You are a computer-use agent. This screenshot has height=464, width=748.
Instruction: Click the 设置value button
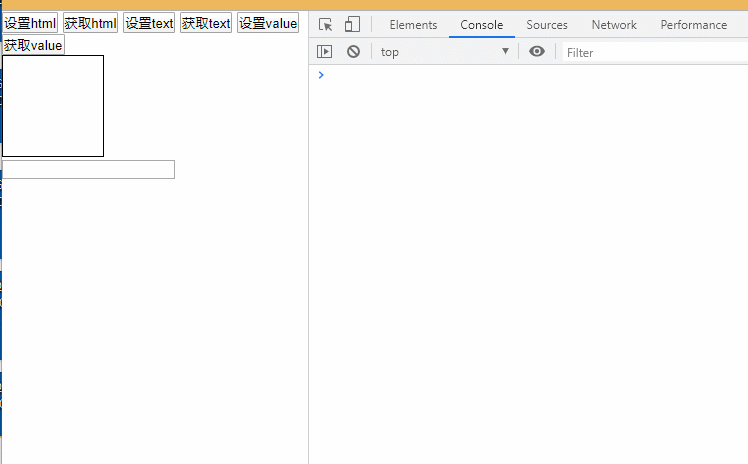[268, 23]
